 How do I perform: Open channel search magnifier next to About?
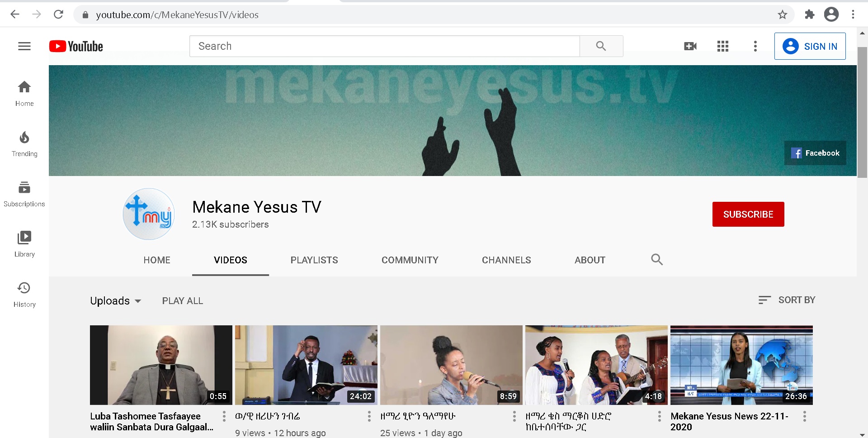657,260
